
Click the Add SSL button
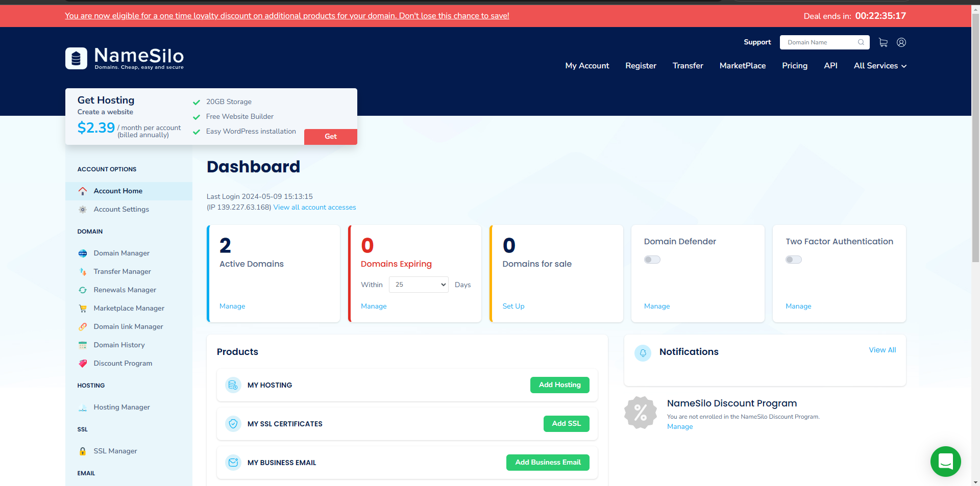click(567, 424)
